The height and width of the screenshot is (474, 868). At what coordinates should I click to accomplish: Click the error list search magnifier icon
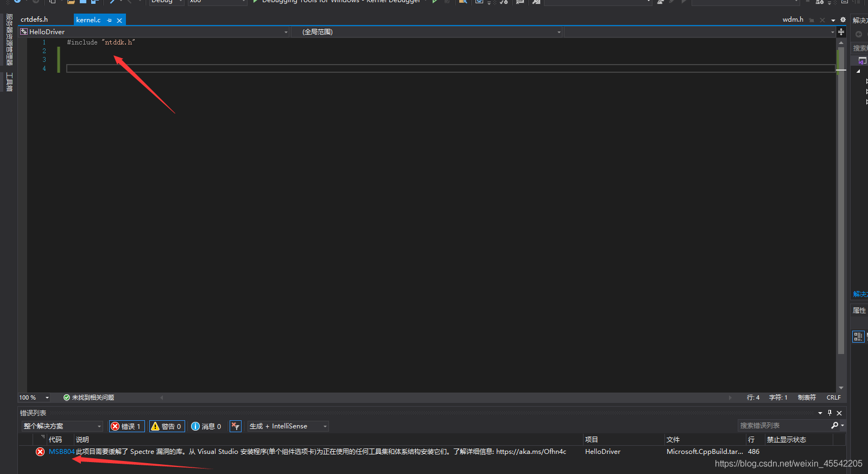point(835,426)
